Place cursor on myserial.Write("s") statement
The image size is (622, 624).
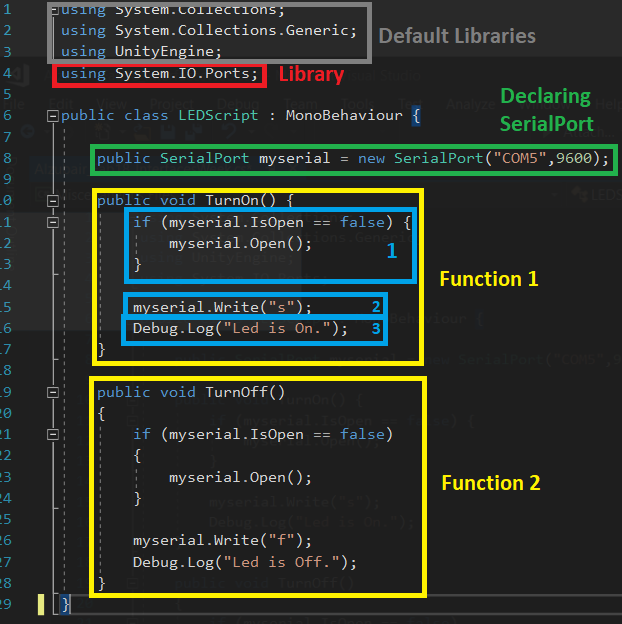pos(222,307)
